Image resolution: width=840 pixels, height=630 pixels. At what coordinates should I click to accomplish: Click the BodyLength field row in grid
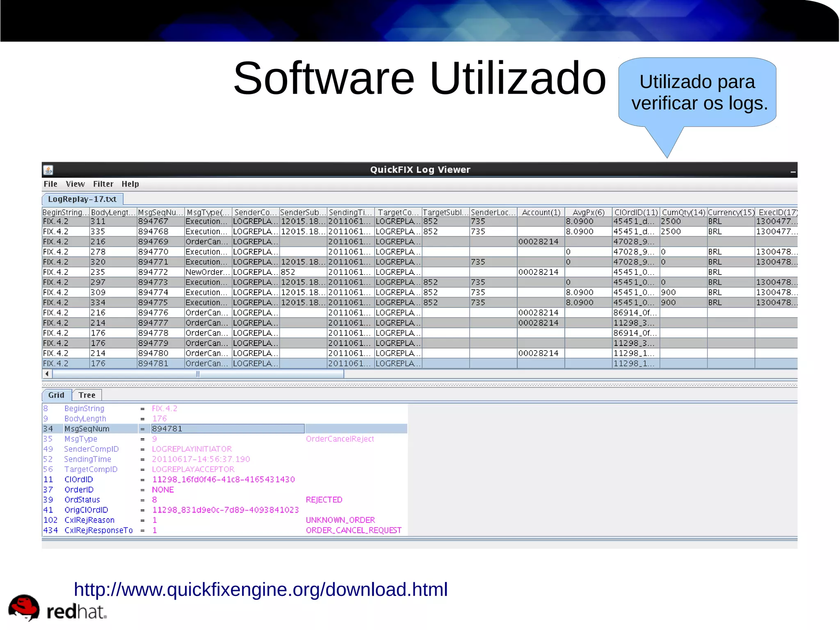pos(225,419)
